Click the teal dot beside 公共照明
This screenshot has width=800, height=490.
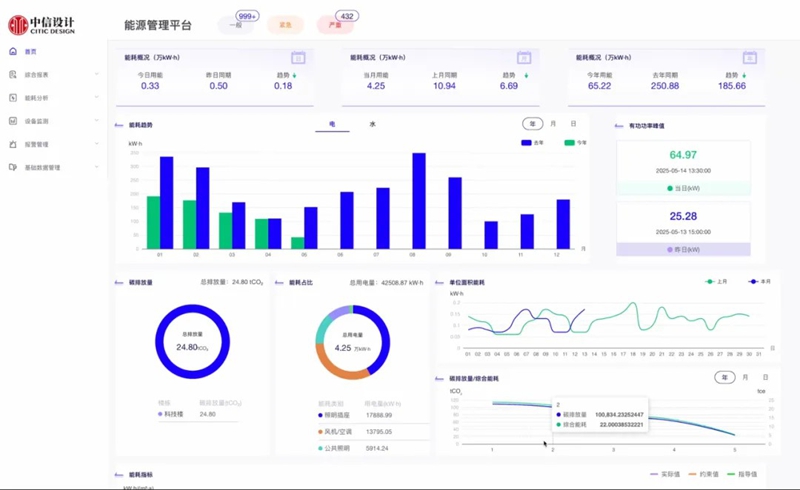[x=320, y=448]
